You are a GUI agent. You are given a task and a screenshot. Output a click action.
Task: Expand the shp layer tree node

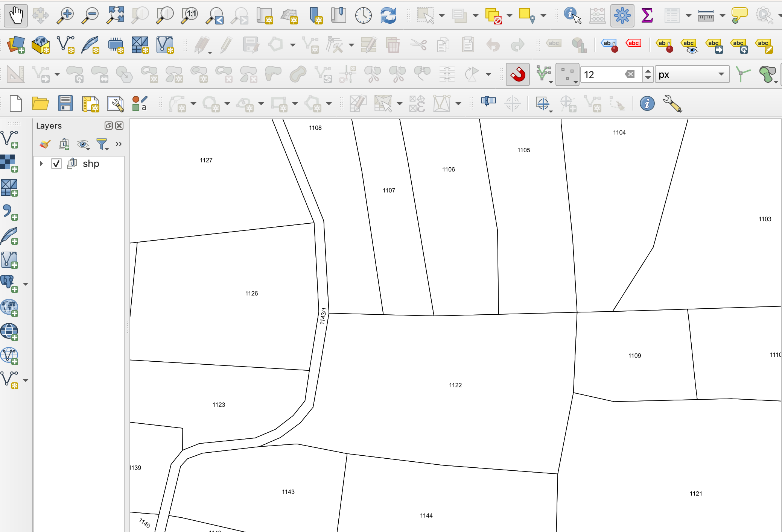(x=41, y=164)
